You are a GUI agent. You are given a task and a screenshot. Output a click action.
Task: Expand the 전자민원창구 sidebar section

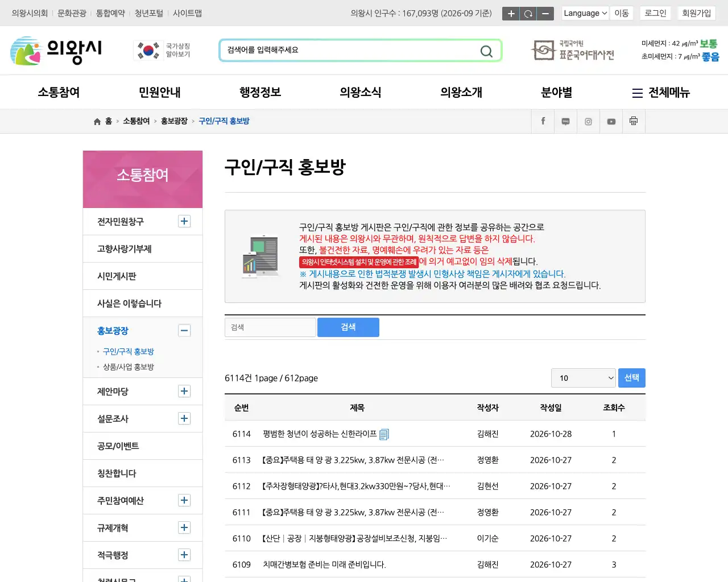[184, 222]
